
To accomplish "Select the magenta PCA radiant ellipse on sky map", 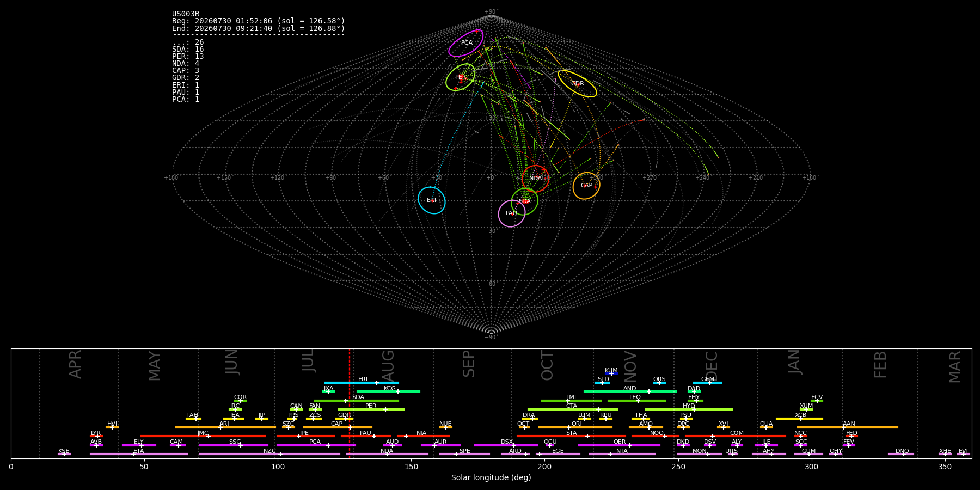I will pyautogui.click(x=466, y=43).
